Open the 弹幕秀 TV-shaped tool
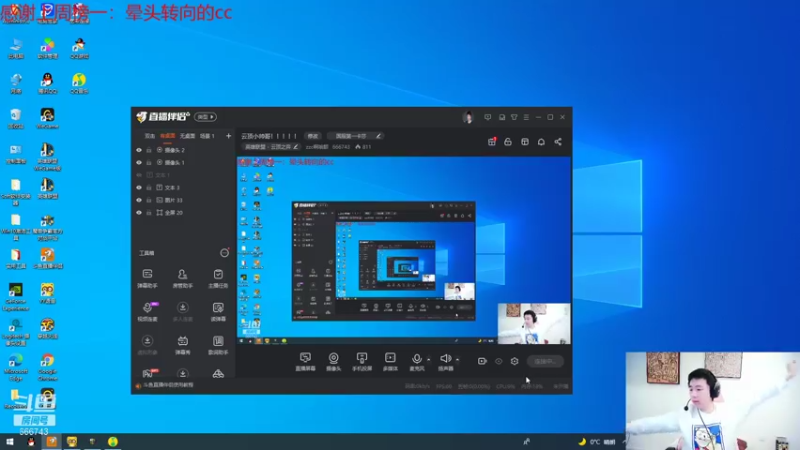800x450 pixels. point(183,345)
